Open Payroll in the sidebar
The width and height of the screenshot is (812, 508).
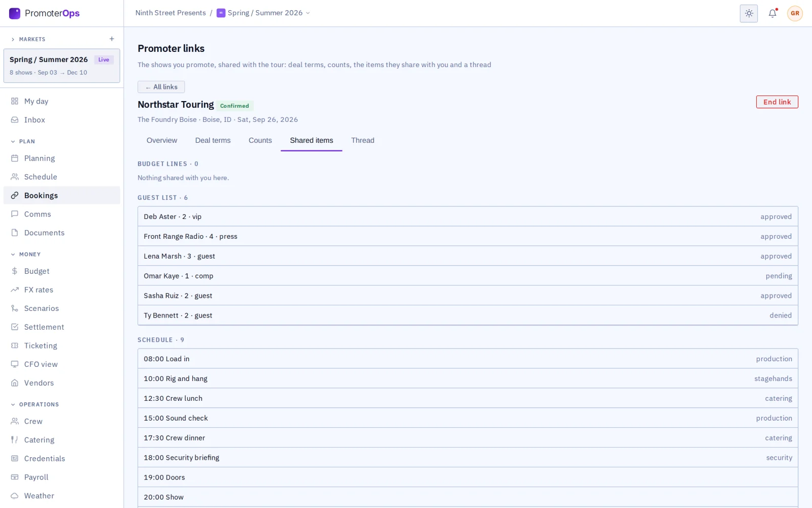pyautogui.click(x=62, y=477)
